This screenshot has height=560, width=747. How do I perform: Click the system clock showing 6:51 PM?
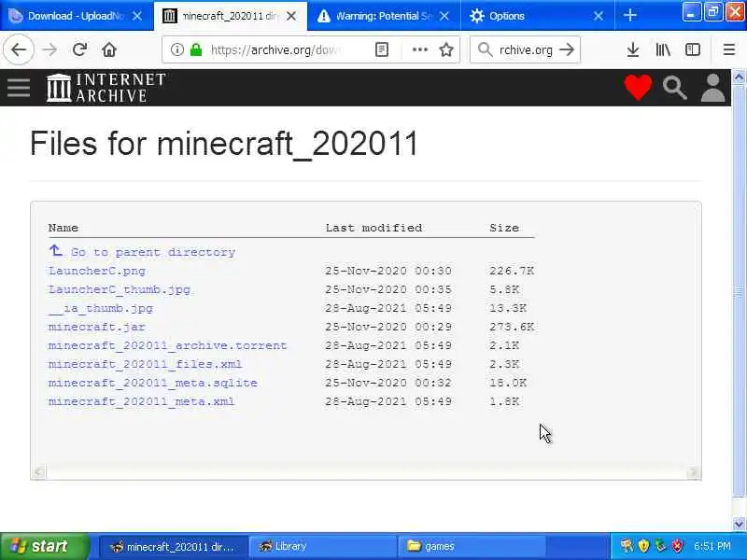click(712, 546)
